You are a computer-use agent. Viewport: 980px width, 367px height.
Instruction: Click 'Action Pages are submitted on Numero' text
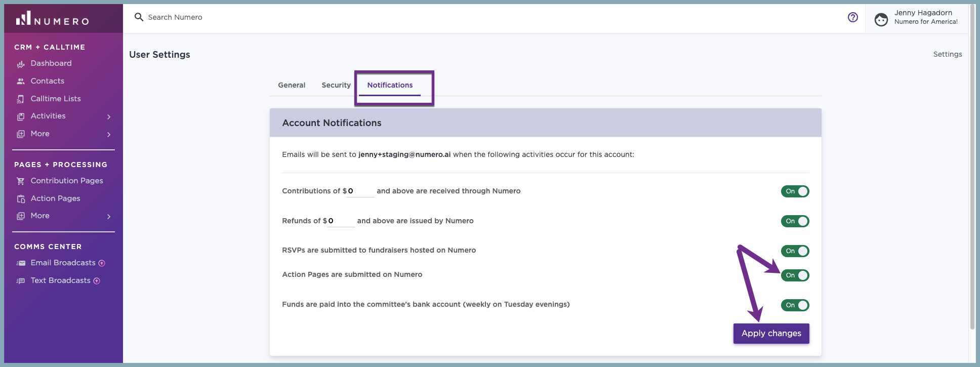tap(352, 274)
